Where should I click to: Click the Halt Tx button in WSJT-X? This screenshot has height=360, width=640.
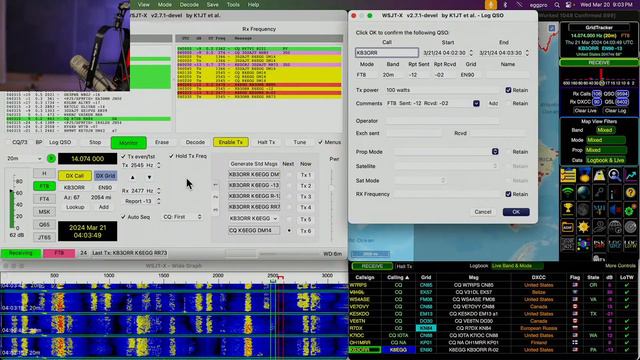(267, 142)
